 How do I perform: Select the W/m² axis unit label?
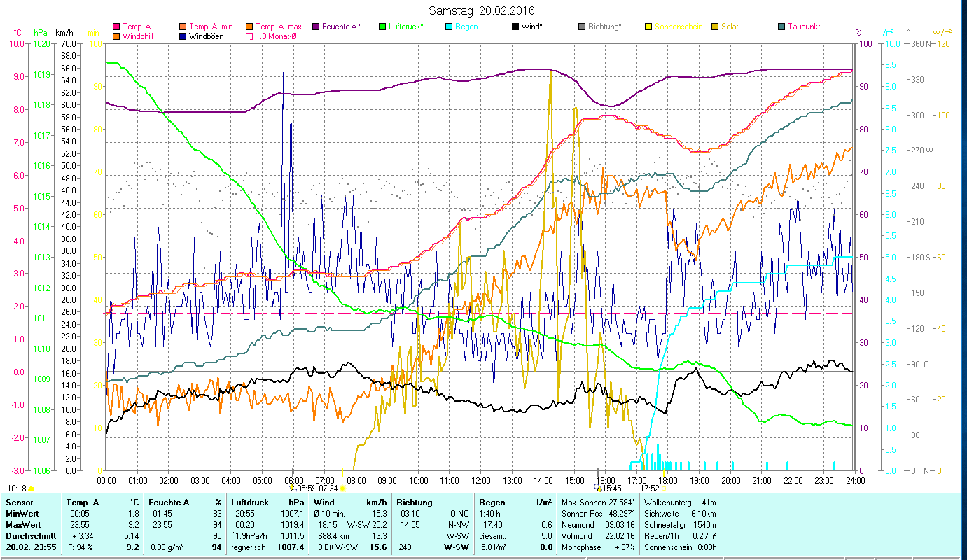pos(942,32)
